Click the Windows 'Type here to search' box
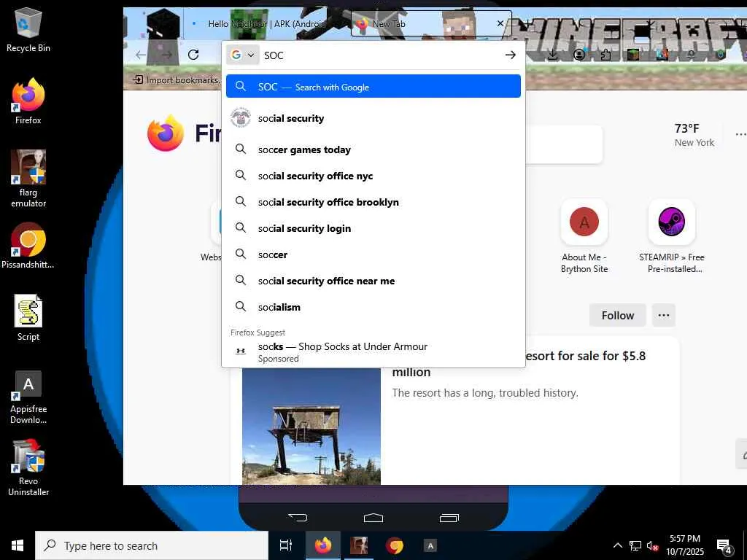This screenshot has width=747, height=560. [x=152, y=545]
